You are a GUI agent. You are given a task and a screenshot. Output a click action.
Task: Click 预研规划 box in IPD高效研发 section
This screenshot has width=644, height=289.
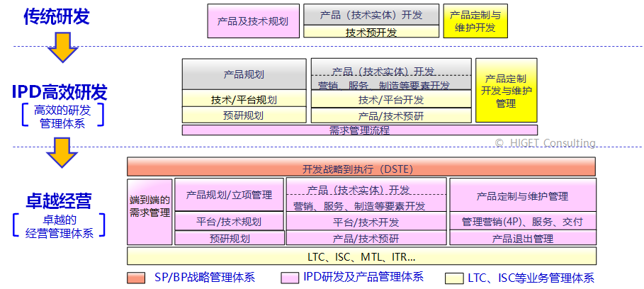[244, 115]
